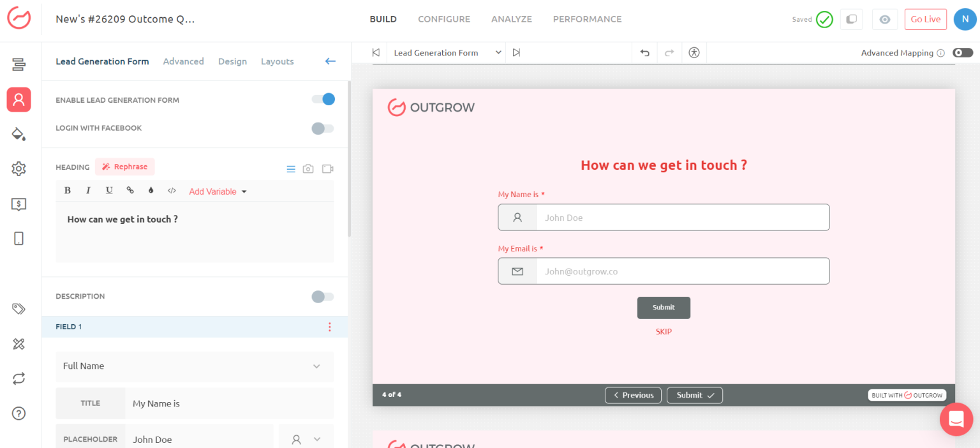Turn on Login with Facebook toggle
Viewport: 980px width, 448px height.
323,128
